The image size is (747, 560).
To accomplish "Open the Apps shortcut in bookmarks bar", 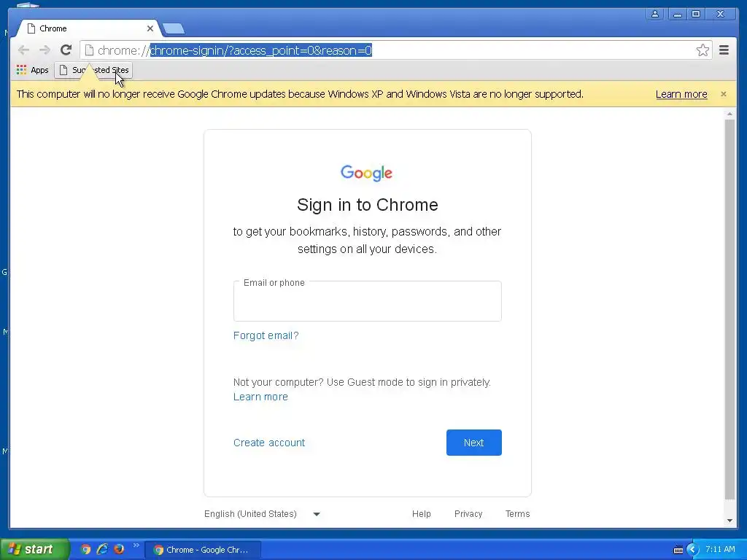I will coord(32,70).
